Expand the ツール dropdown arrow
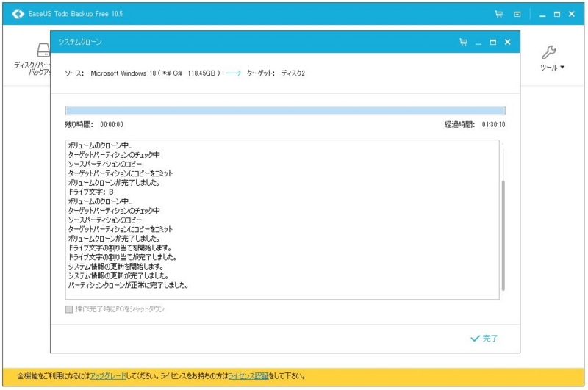The height and width of the screenshot is (390, 588). (562, 68)
